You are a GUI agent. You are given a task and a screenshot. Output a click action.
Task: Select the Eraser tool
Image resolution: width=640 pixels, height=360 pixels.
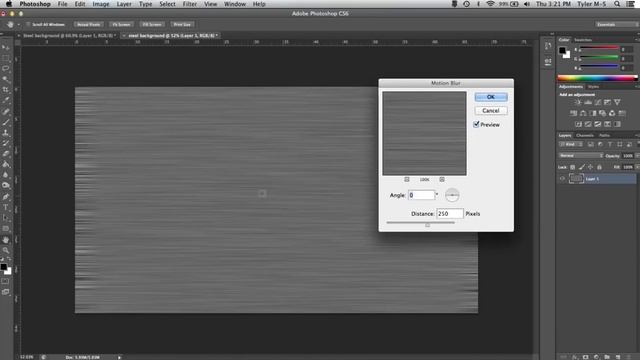click(6, 154)
